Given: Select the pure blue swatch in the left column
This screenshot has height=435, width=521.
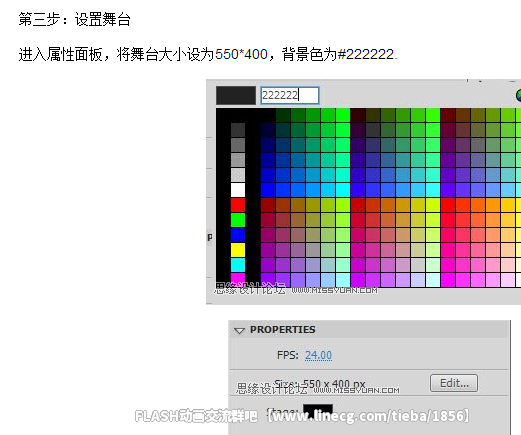Looking at the screenshot, I should point(238,235).
